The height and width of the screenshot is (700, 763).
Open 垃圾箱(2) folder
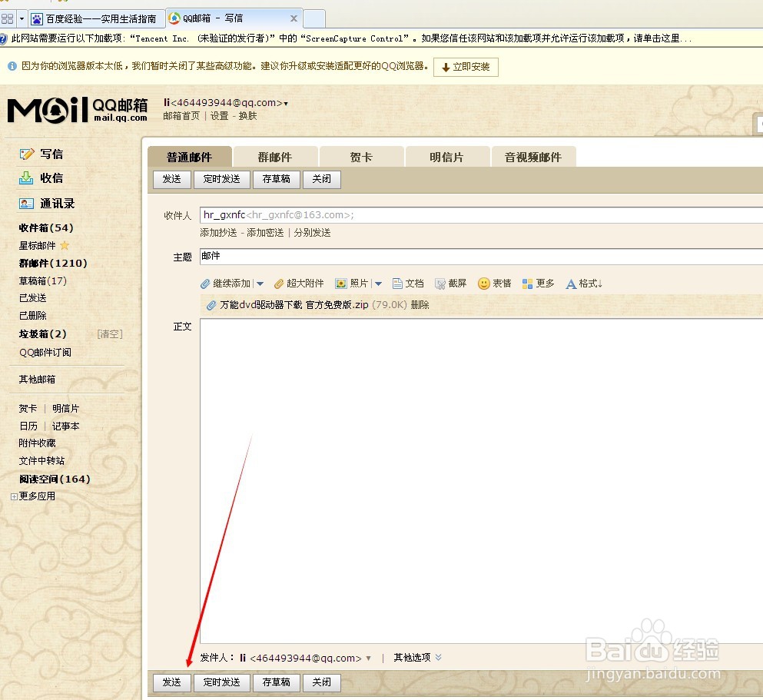coord(43,333)
